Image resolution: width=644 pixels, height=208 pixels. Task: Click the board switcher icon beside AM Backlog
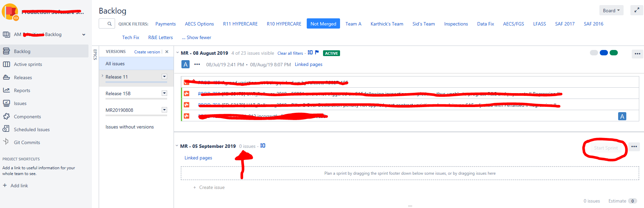(x=6, y=34)
